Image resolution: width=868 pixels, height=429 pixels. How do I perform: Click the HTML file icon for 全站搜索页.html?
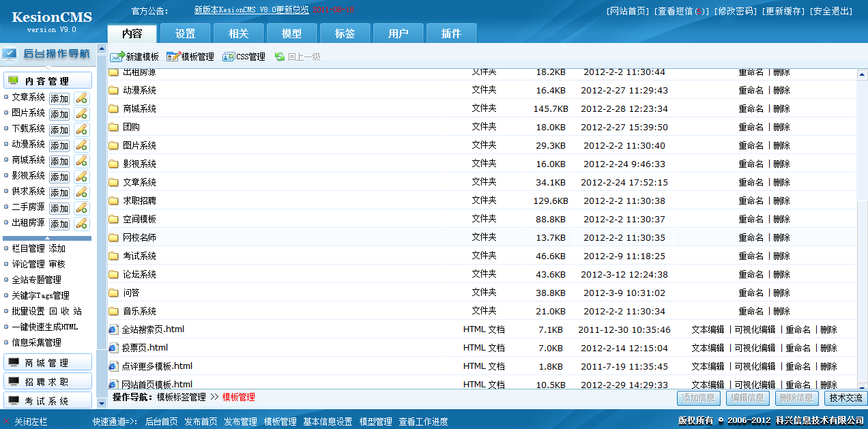pos(113,329)
